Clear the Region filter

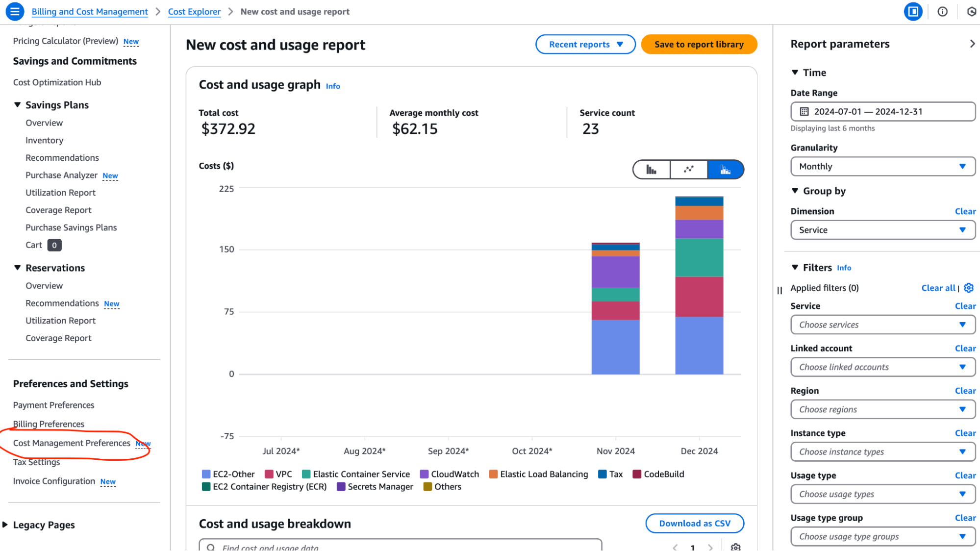(965, 391)
